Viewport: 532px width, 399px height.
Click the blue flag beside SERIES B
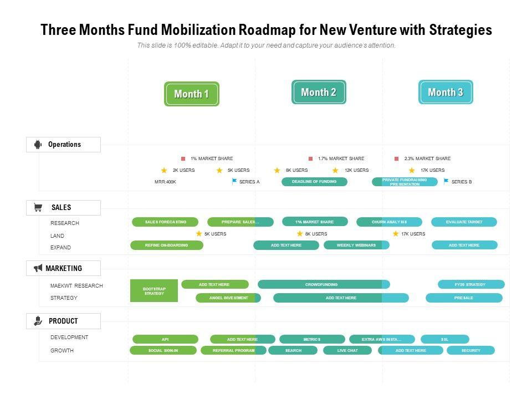pyautogui.click(x=446, y=181)
